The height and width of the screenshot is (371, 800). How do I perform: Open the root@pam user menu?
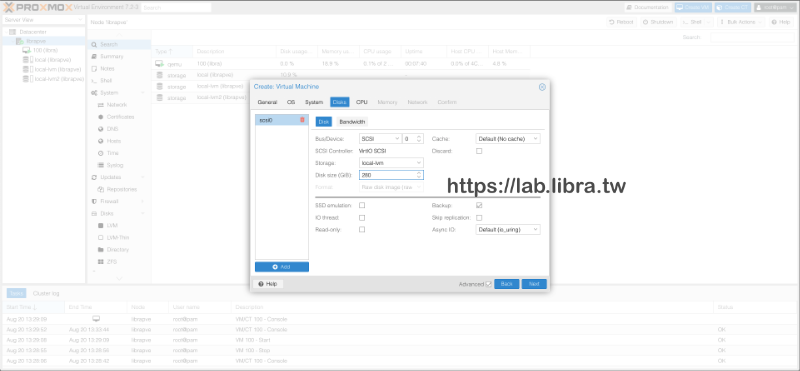[x=775, y=8]
